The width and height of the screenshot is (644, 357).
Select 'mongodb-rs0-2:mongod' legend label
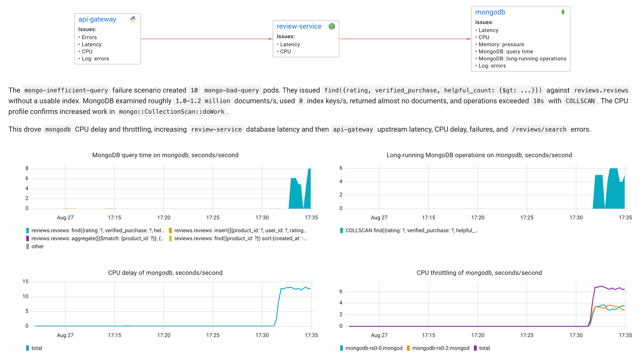(x=441, y=348)
